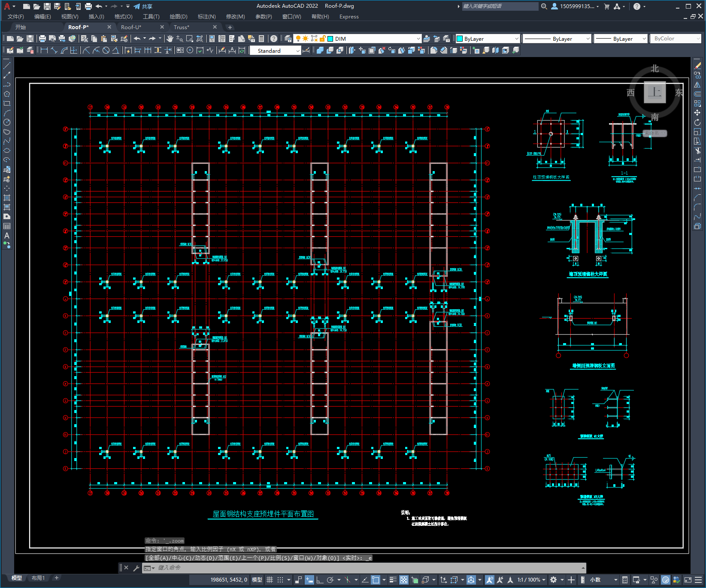706x588 pixels.
Task: Open the ByLayer lineweight dropdown
Action: pyautogui.click(x=621, y=39)
